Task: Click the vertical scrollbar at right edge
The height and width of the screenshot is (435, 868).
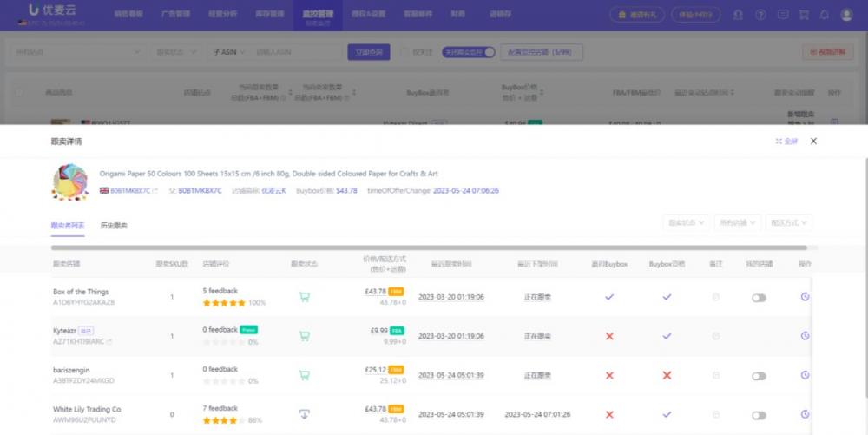Action: click(x=865, y=277)
